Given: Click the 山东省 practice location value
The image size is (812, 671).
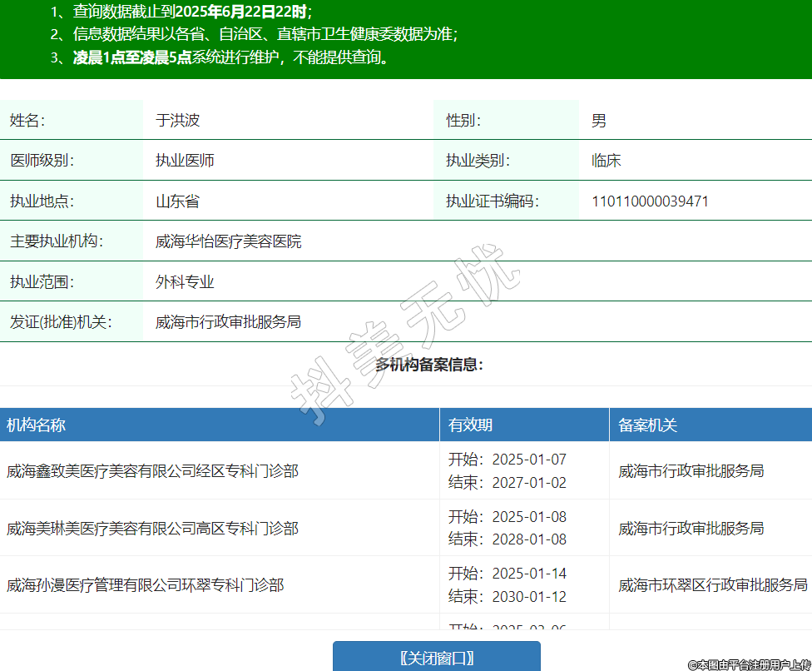Looking at the screenshot, I should pos(177,201).
